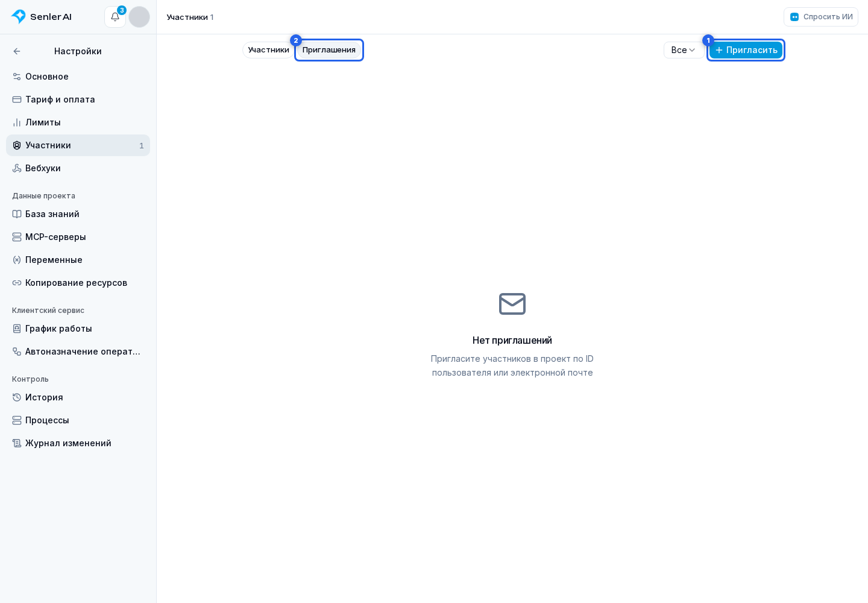Select the Приглашения tab
The height and width of the screenshot is (603, 868).
click(329, 50)
